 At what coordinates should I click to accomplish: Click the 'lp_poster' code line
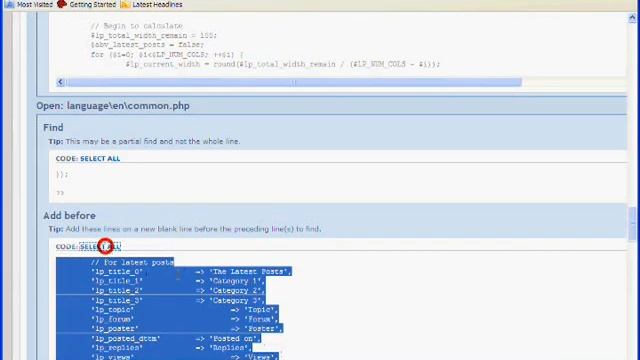(x=187, y=329)
